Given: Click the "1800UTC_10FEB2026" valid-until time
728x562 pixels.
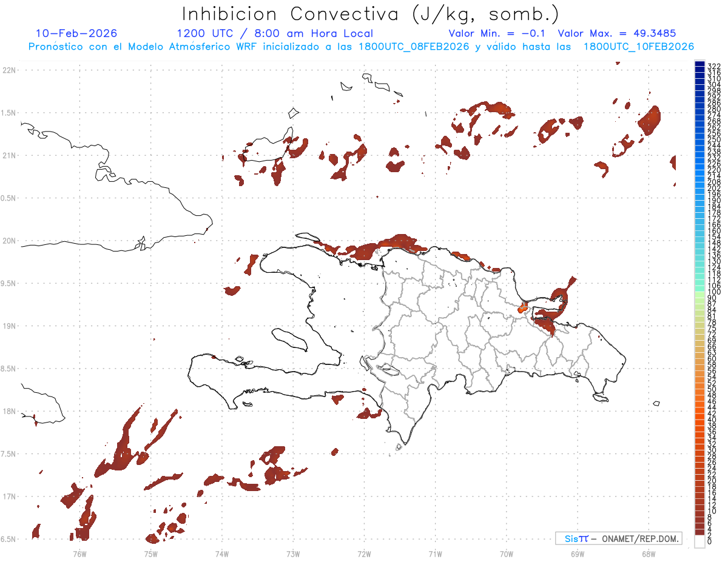Looking at the screenshot, I should click(639, 47).
